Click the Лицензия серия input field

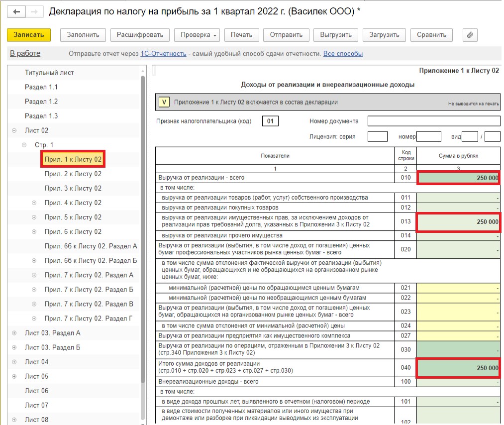coord(377,136)
